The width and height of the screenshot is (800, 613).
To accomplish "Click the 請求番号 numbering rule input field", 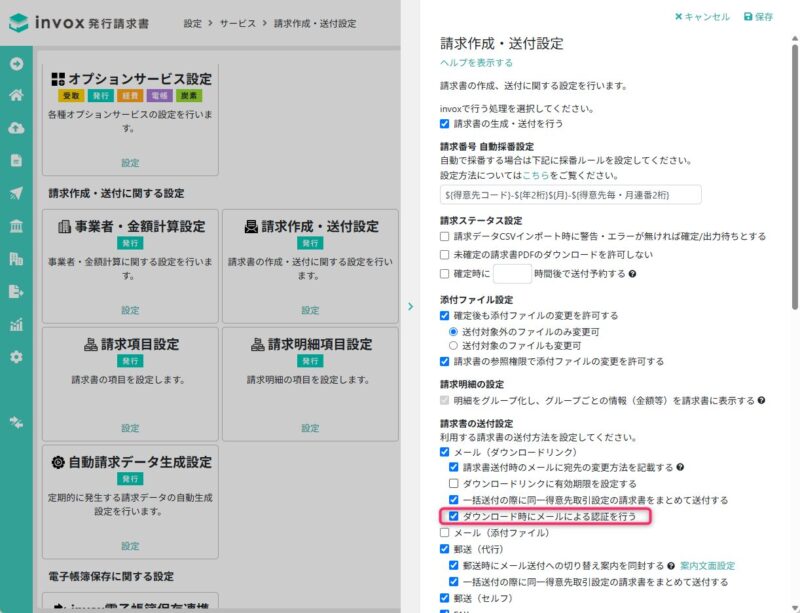I will (570, 195).
